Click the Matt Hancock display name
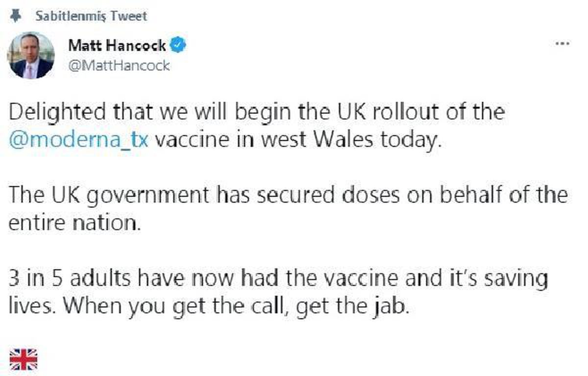The width and height of the screenshot is (588, 376). pos(117,46)
